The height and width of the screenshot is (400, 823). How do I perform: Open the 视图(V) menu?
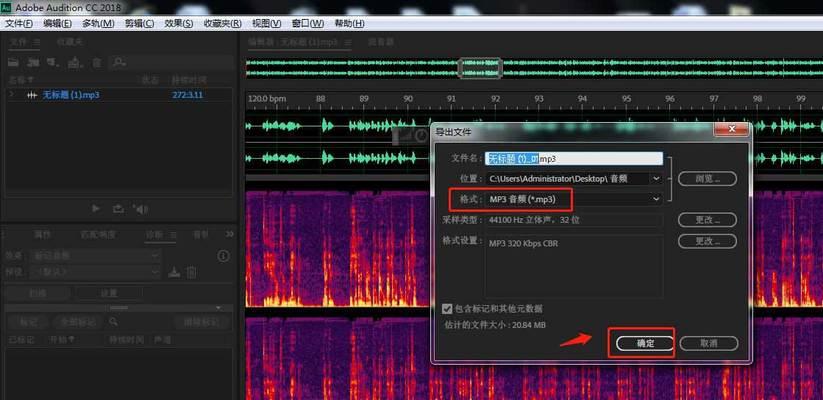[267, 24]
